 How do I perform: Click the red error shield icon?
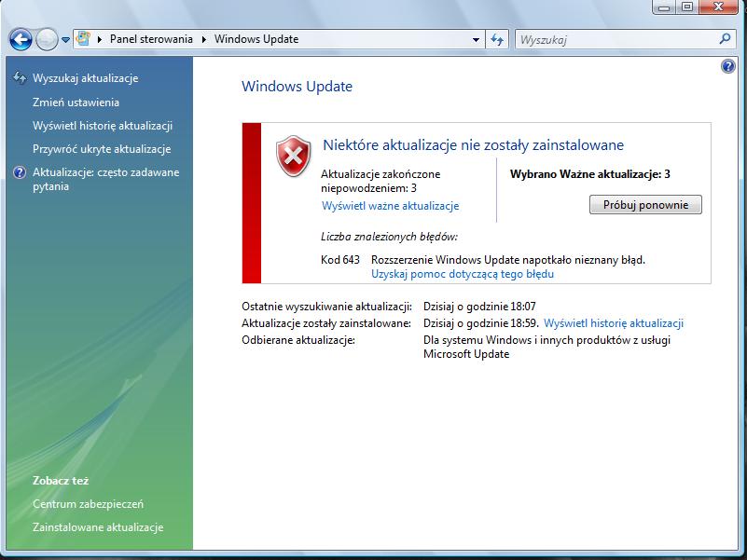(x=294, y=156)
